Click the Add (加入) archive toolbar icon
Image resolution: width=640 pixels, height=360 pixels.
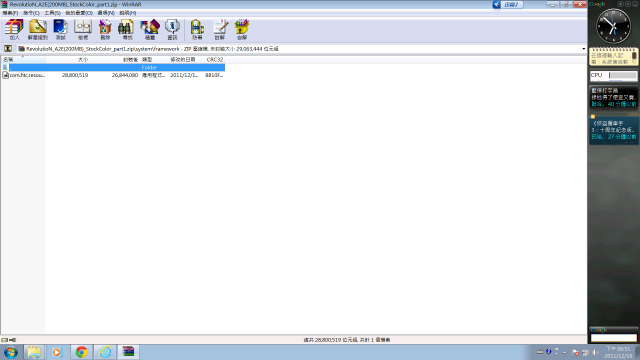tap(14, 30)
